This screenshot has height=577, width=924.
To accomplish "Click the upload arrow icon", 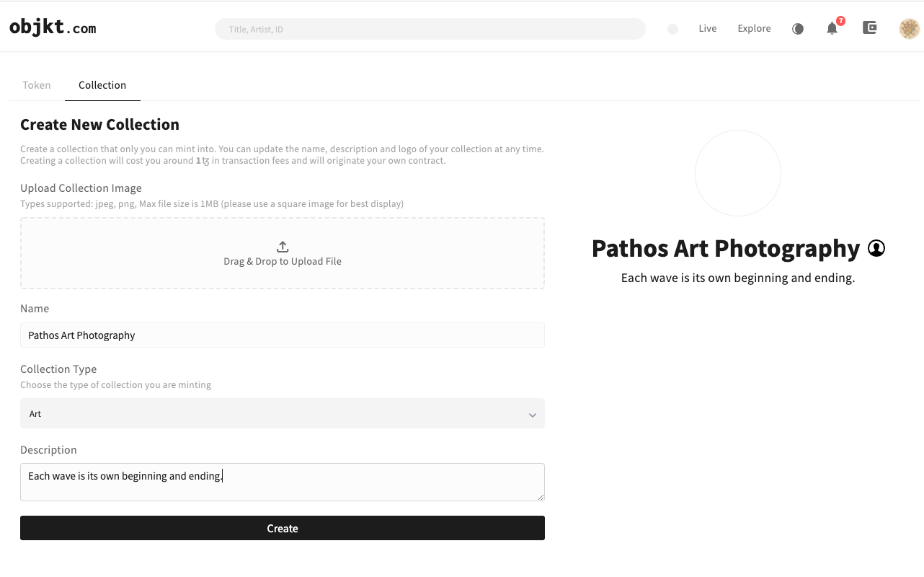I will tap(283, 247).
